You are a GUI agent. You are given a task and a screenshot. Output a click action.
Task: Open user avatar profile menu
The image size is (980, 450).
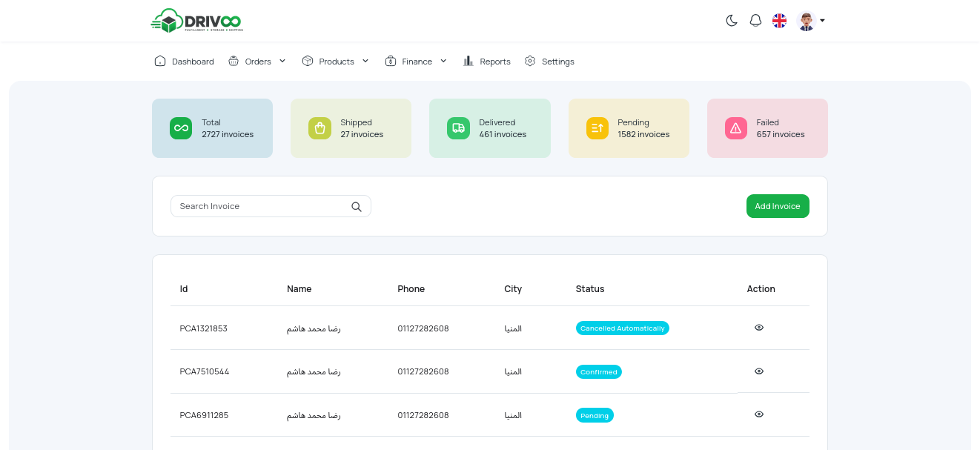pos(807,21)
